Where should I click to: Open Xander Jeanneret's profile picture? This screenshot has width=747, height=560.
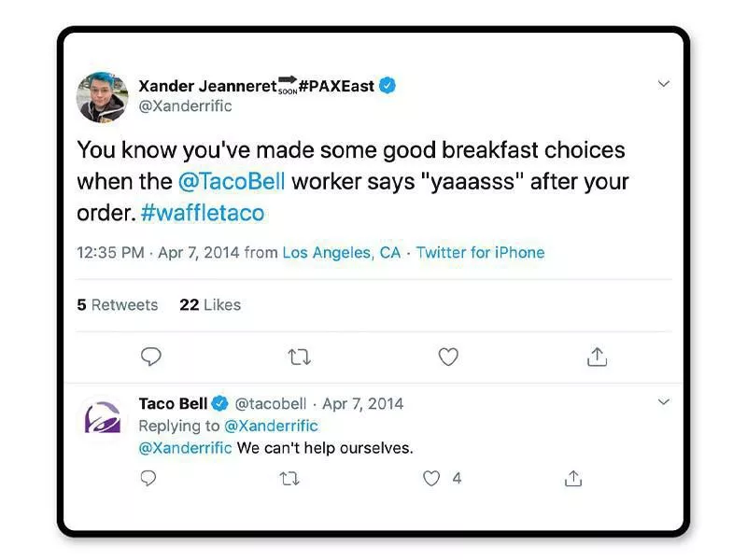pyautogui.click(x=102, y=96)
